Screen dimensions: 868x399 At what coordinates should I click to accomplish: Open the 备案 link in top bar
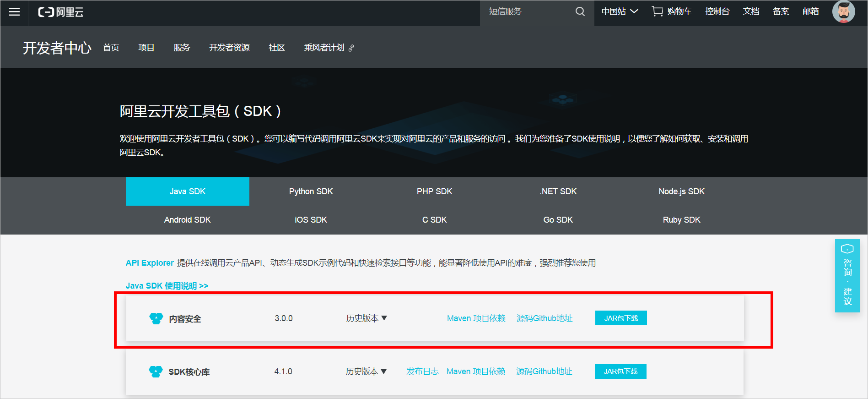[x=781, y=11]
